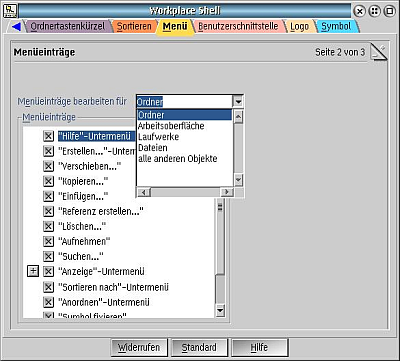The image size is (400, 361).
Task: Uncheck the "Suchen..." checkbox
Action: [49, 257]
